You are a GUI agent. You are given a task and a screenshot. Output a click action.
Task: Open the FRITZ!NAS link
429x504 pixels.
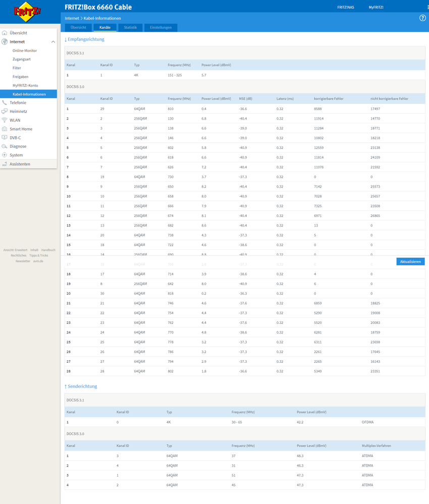point(346,8)
